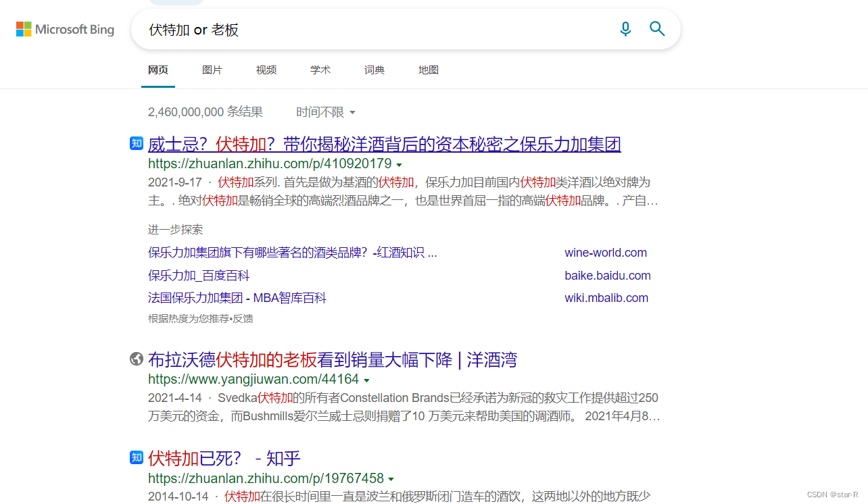Open the 学术 tab

point(320,70)
